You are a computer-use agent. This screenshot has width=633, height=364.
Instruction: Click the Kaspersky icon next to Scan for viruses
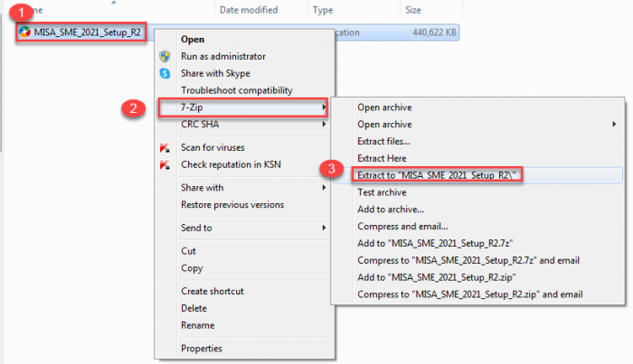(165, 147)
